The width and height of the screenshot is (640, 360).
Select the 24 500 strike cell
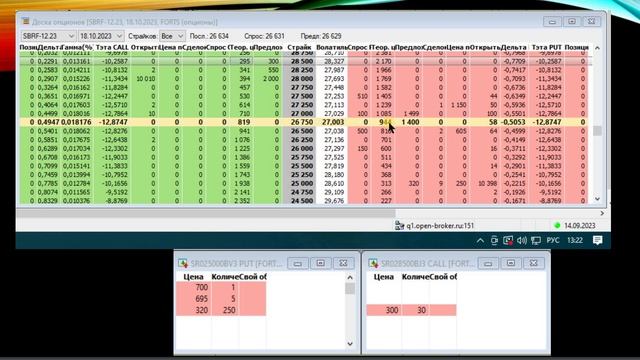299,201
